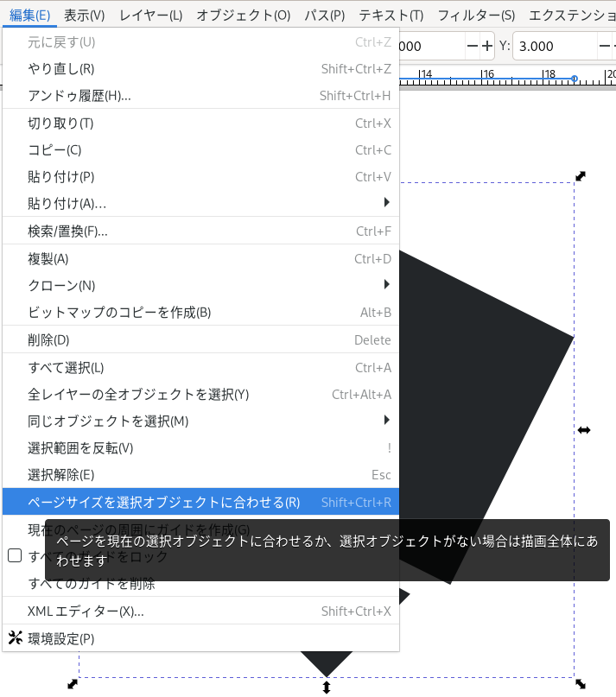Image resolution: width=616 pixels, height=697 pixels.
Task: Choose 選択範囲を反転(V) command
Action: 200,448
